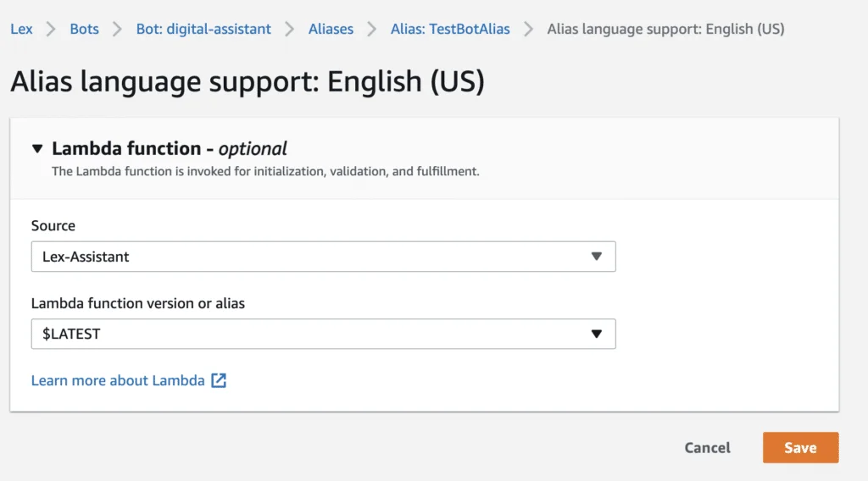This screenshot has width=868, height=481.
Task: Go to Bots breadcrumb
Action: [84, 29]
